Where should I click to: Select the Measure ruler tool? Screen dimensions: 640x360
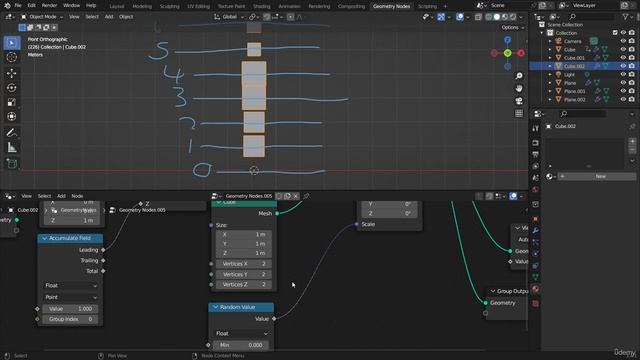pyautogui.click(x=12, y=147)
